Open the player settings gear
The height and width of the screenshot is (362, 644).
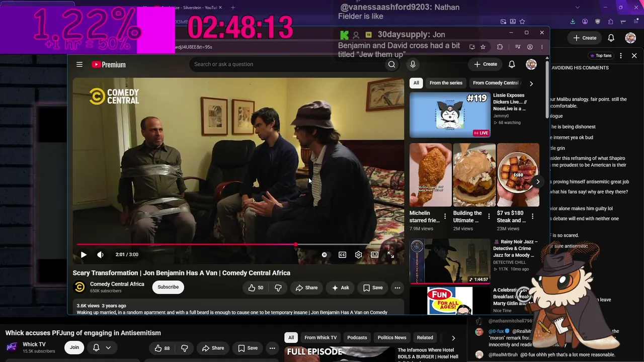[x=358, y=255]
